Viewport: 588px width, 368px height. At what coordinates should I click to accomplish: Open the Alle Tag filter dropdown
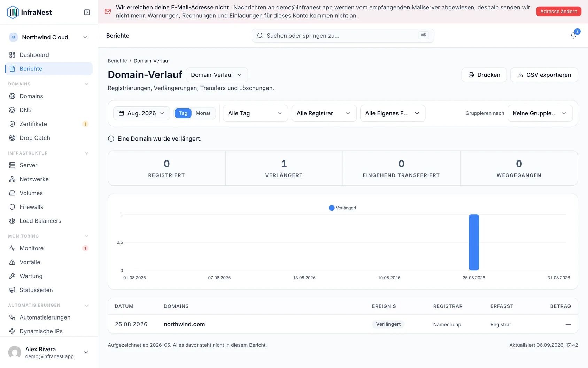(x=255, y=113)
